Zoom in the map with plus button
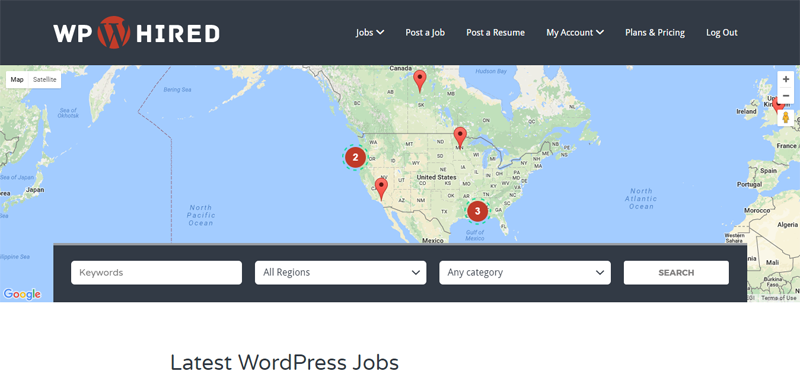The width and height of the screenshot is (800, 374). coord(786,79)
